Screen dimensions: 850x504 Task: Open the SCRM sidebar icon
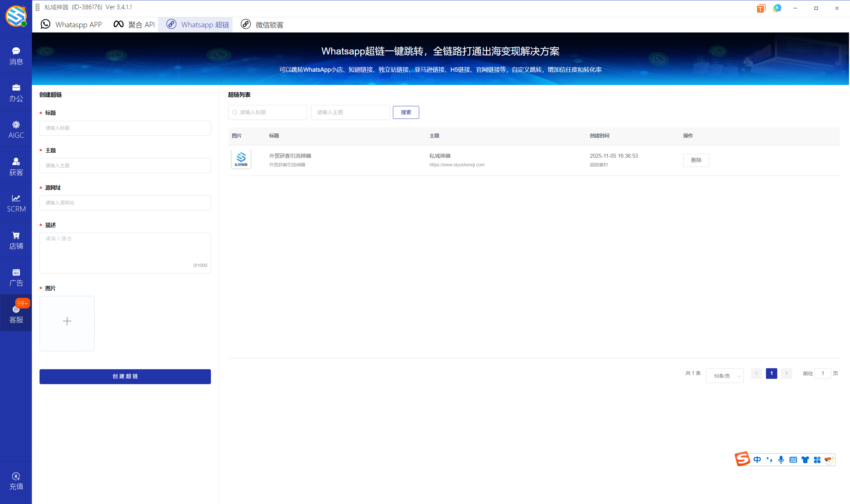16,203
